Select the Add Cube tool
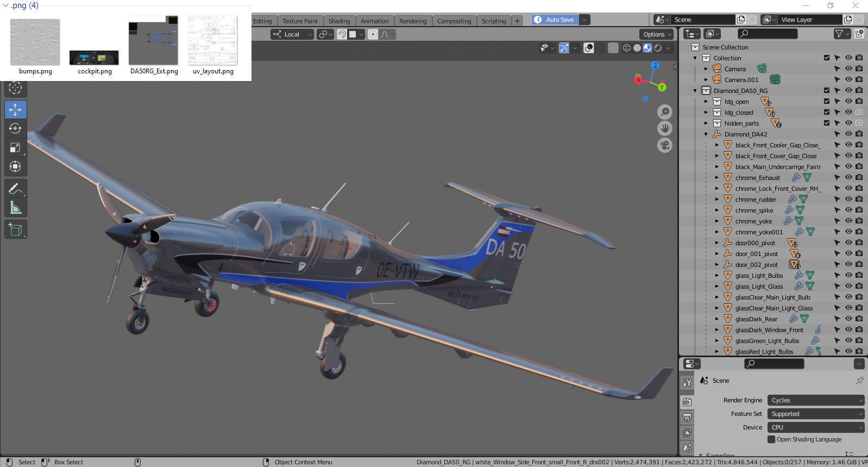The width and height of the screenshot is (868, 467). tap(15, 229)
